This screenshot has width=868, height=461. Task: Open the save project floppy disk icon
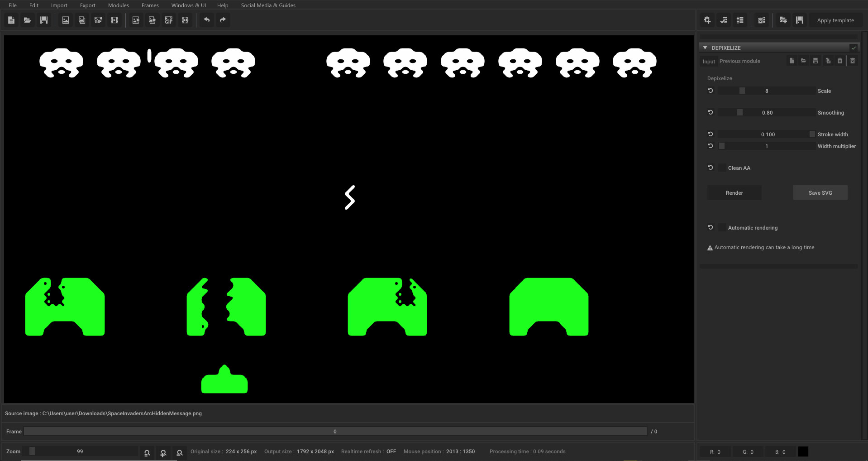44,20
